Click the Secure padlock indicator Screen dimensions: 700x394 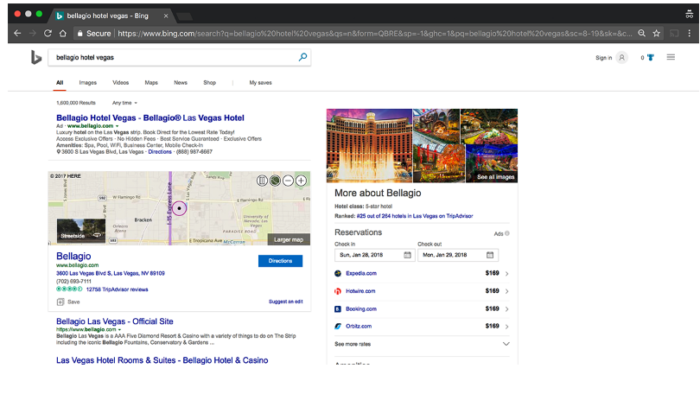tap(80, 33)
